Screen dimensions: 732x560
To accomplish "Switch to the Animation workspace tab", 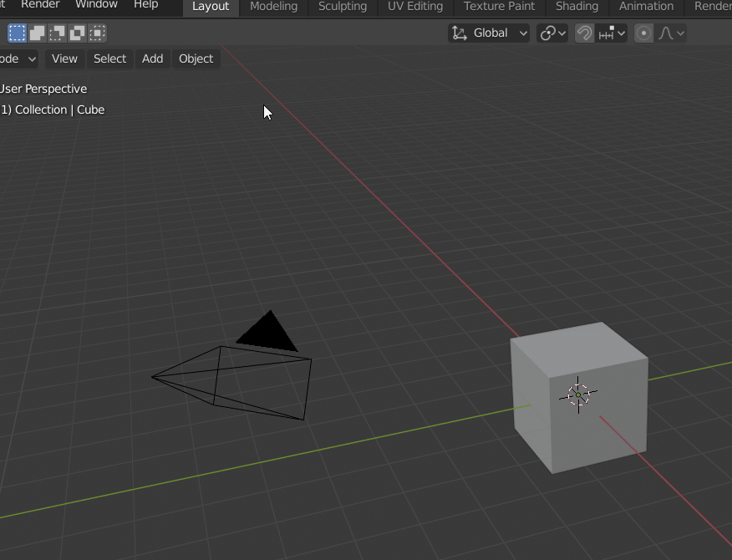I will pyautogui.click(x=646, y=7).
